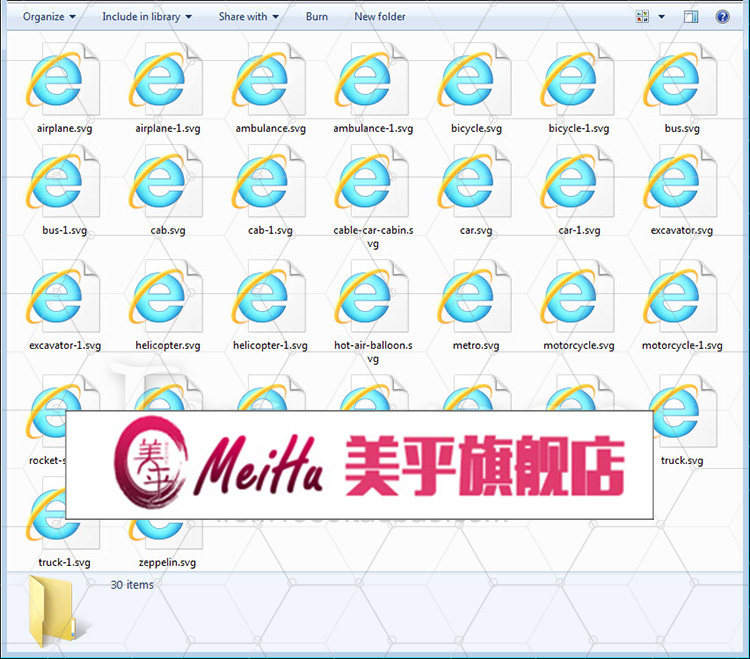This screenshot has height=659, width=750.
Task: Click the car-1.svg file icon
Action: 577,181
